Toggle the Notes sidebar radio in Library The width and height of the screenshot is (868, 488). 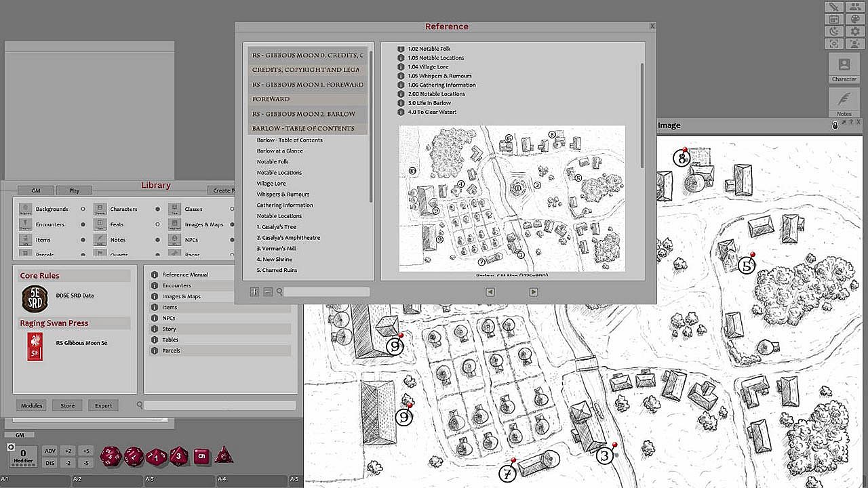tap(157, 240)
